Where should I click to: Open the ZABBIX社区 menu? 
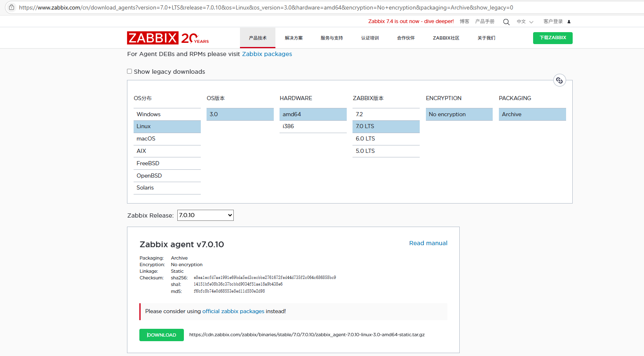tap(446, 38)
